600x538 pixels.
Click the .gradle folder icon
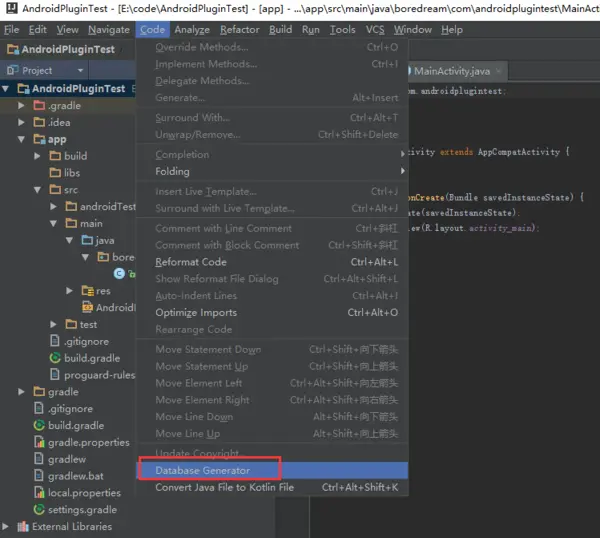[x=39, y=105]
